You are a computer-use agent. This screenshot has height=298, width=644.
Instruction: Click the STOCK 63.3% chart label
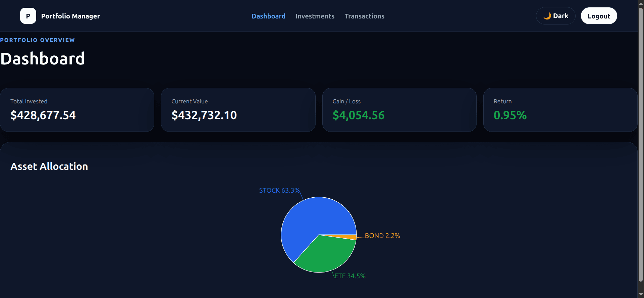(x=279, y=190)
